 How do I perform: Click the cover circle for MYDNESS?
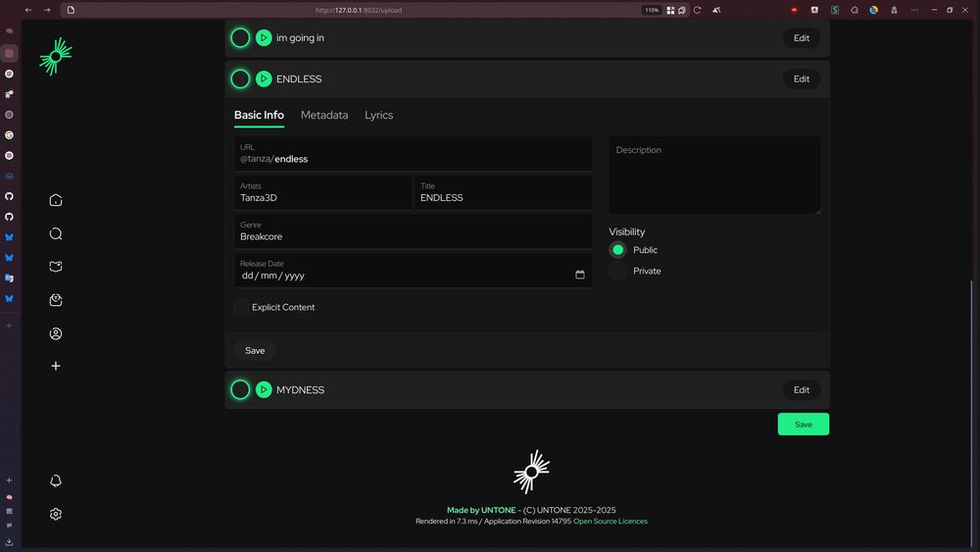(240, 390)
